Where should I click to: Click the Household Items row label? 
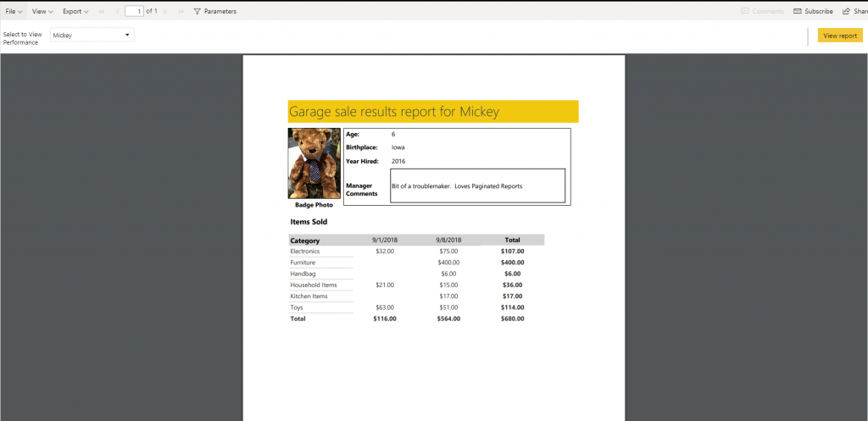[314, 285]
